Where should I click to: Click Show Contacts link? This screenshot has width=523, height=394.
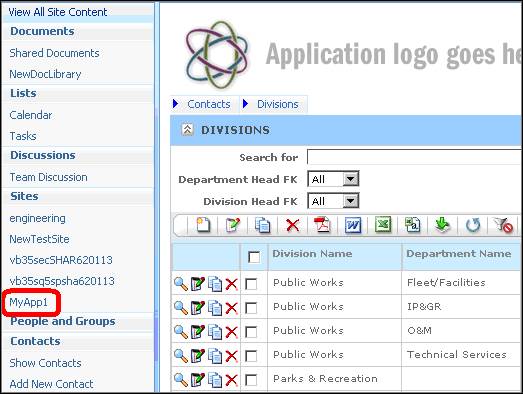(45, 363)
